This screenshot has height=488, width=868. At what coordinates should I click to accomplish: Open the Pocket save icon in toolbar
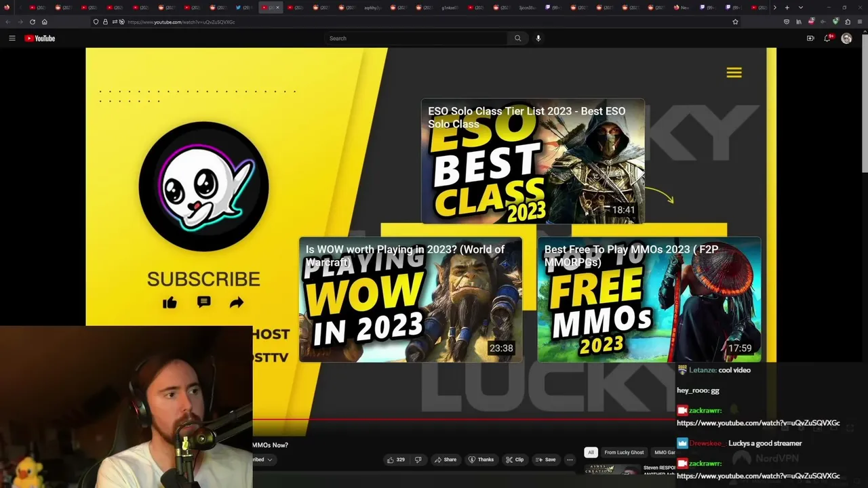coord(787,22)
